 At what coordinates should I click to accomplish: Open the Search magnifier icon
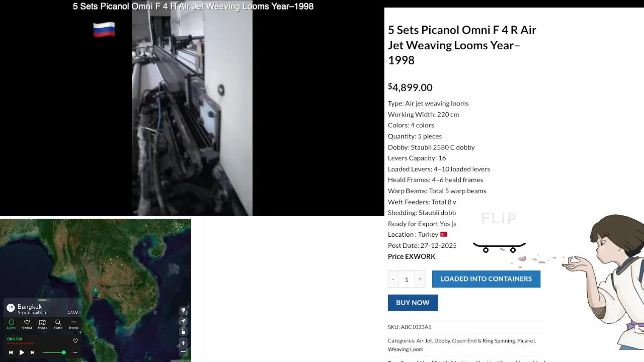pos(58,324)
